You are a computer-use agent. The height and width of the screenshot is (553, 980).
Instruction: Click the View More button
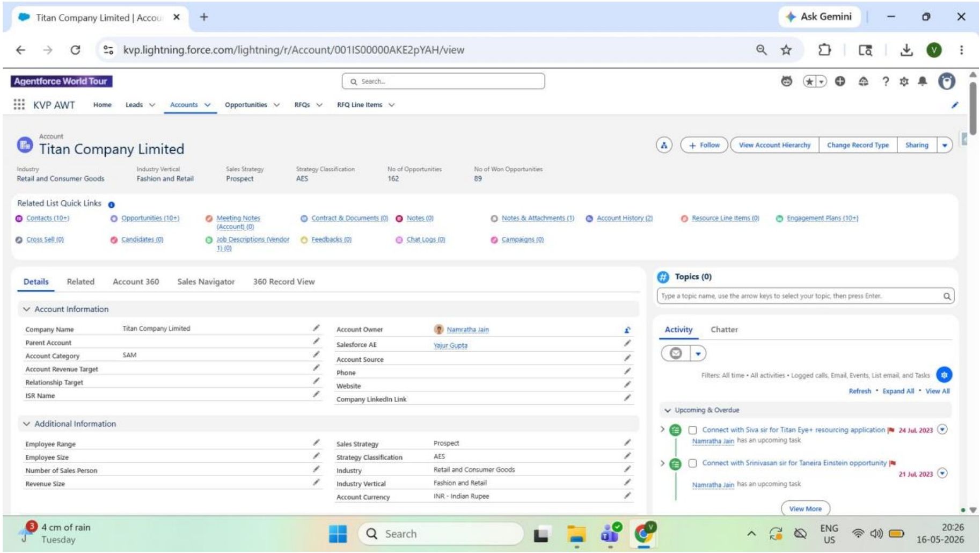tap(805, 508)
